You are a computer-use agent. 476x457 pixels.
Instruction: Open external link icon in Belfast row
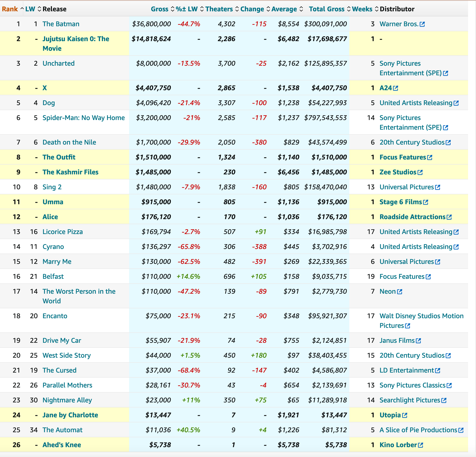pos(428,277)
